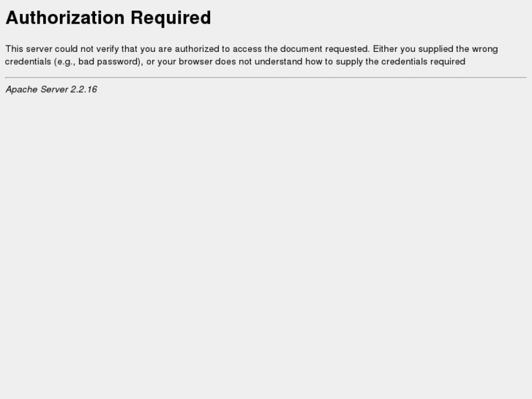Screen dimensions: 532x399
Task: Click 'credentials required' ending the paragraph
Action: click(423, 61)
